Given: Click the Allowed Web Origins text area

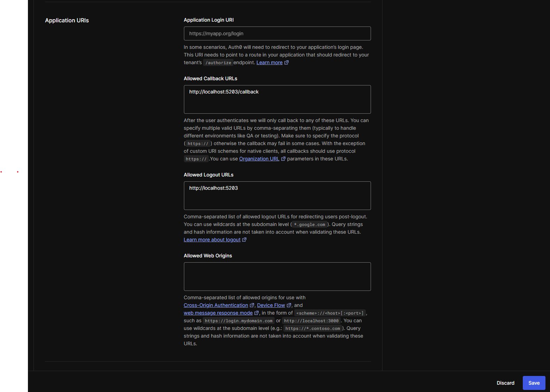Looking at the screenshot, I should 277,277.
